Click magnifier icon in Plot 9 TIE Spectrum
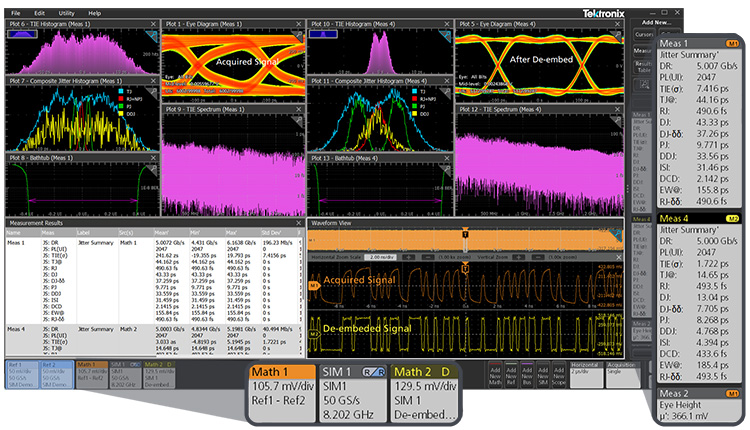The image size is (750, 430). click(x=298, y=119)
